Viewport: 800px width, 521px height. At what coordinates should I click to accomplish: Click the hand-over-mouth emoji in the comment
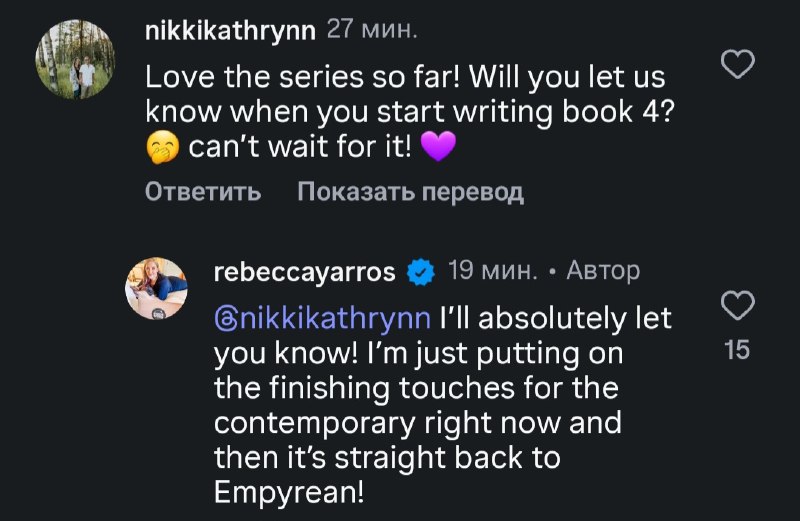coord(162,148)
